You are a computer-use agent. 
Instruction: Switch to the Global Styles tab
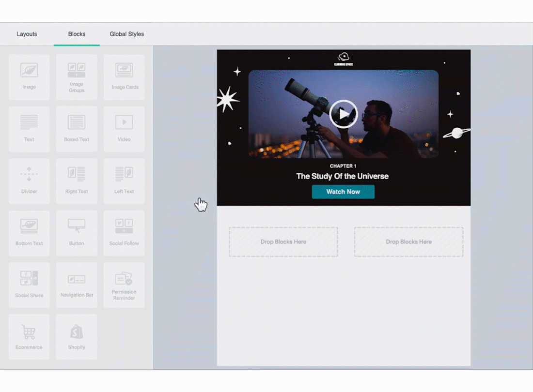coord(126,34)
